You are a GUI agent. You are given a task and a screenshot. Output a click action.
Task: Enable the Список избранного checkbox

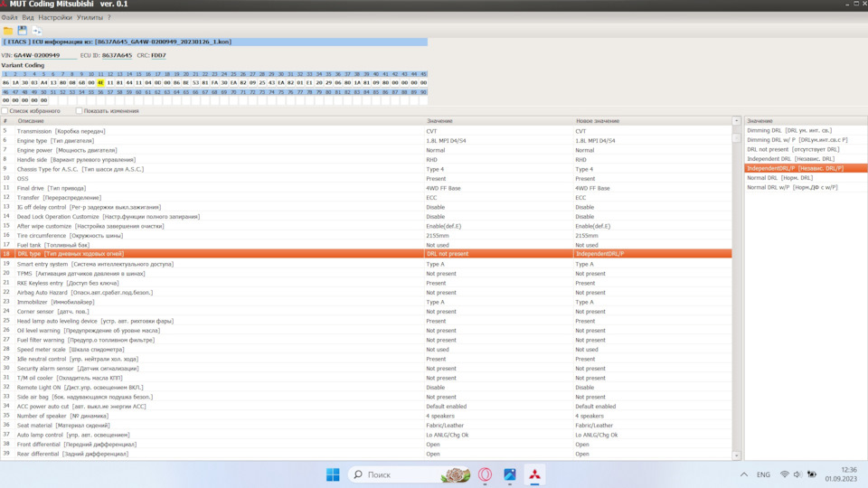5,111
